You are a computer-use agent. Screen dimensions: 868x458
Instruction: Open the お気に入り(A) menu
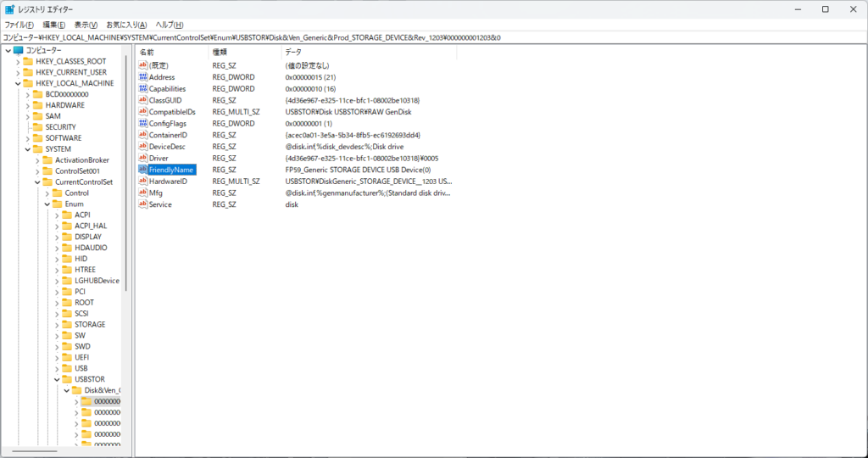click(126, 25)
